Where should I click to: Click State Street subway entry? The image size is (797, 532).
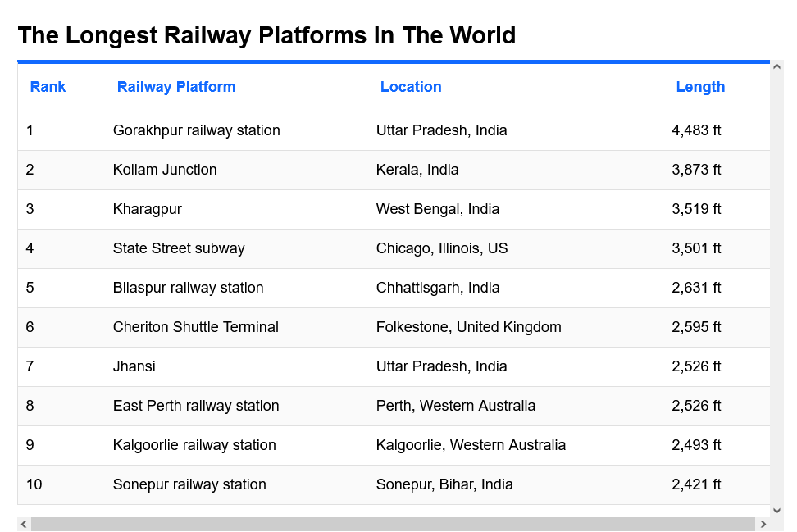point(179,248)
